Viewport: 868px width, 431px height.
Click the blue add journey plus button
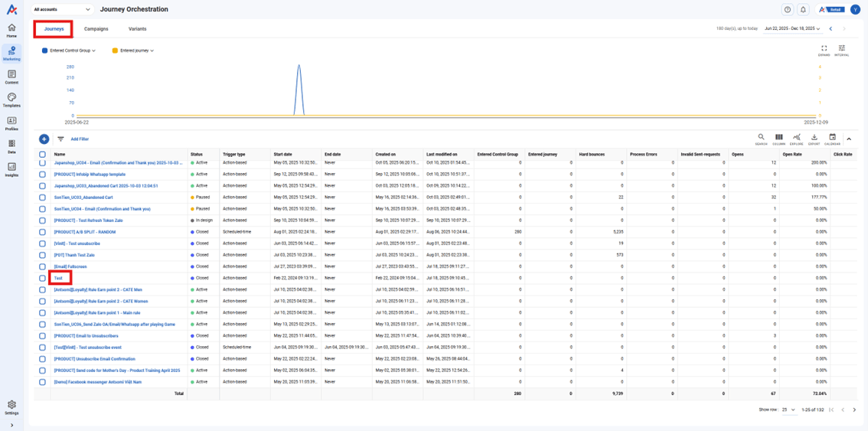point(44,139)
